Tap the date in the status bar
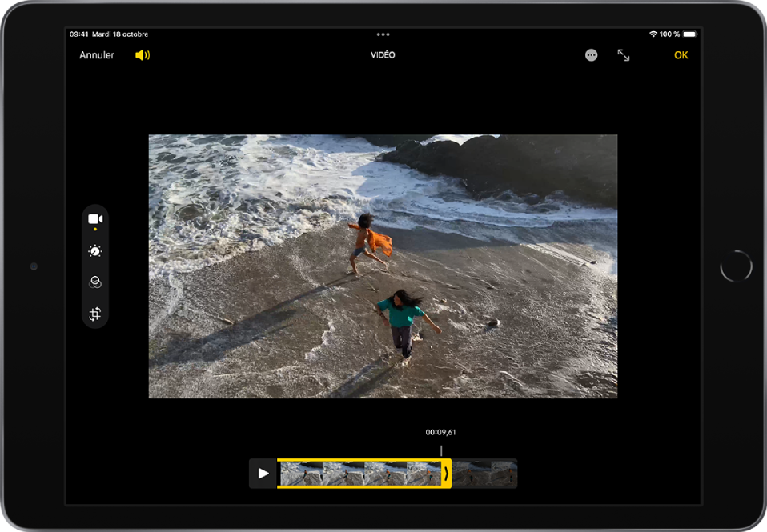The height and width of the screenshot is (532, 767). (x=120, y=34)
